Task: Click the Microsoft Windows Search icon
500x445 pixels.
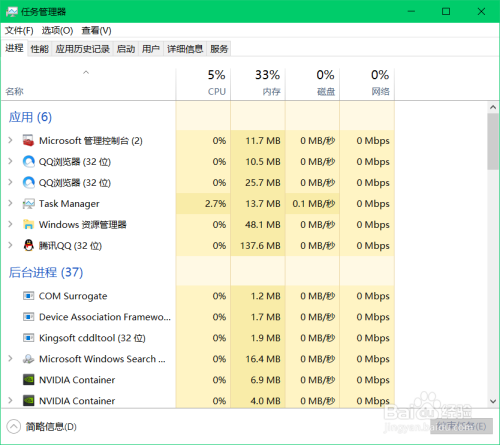Action: [28, 359]
